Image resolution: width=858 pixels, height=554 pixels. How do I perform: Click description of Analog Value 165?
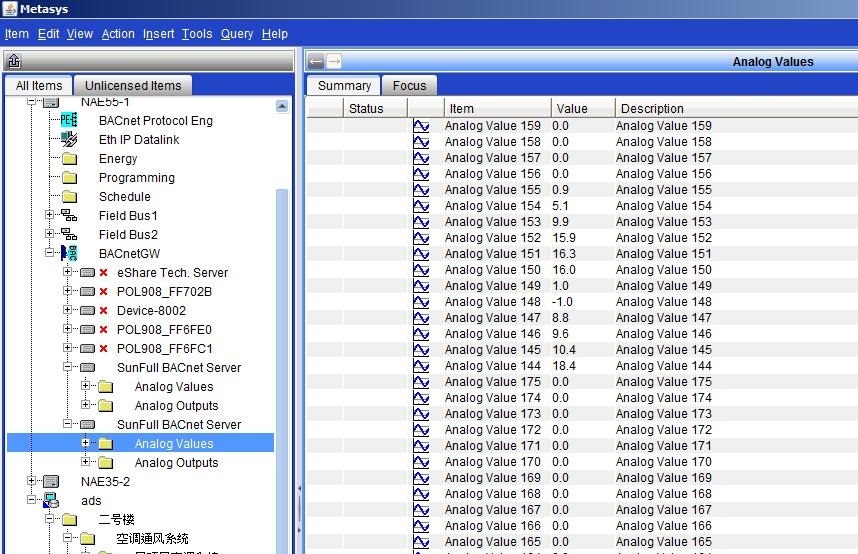click(x=664, y=541)
